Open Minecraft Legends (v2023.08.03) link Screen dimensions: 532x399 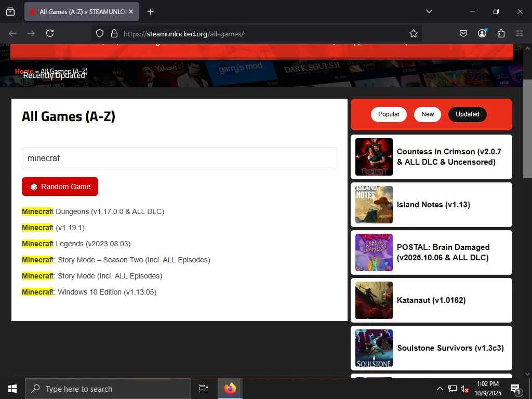tap(76, 244)
